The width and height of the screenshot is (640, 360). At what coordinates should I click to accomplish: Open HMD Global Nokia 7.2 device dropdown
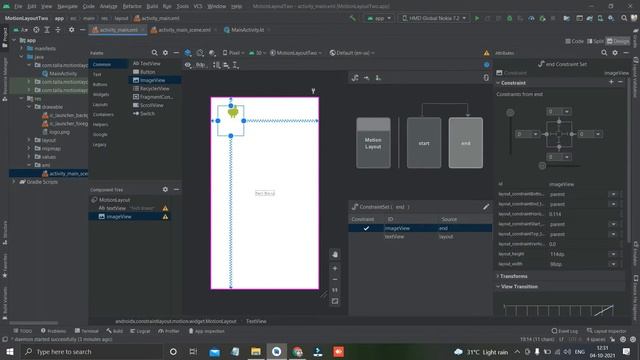[433, 18]
